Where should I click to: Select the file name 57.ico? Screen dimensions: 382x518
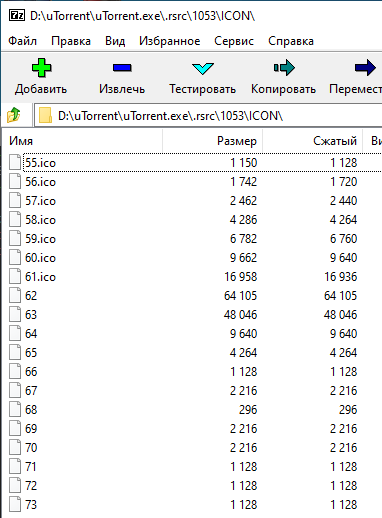pos(41,201)
